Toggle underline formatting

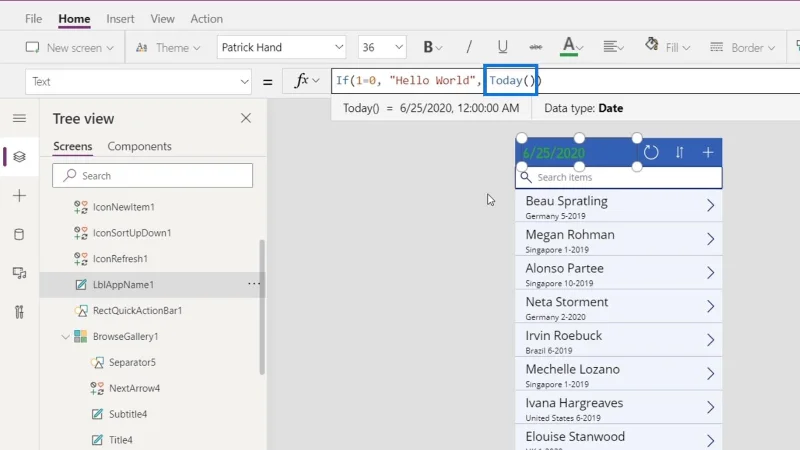[502, 47]
